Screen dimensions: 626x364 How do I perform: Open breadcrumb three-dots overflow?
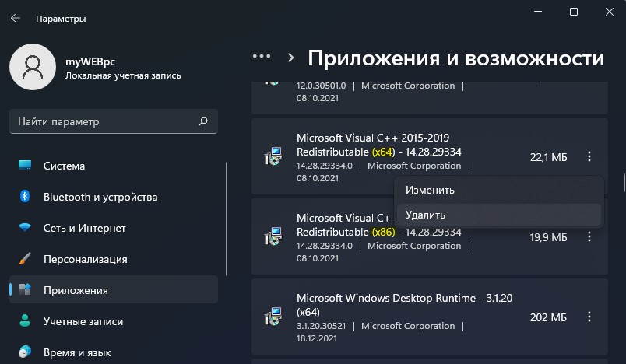pos(262,56)
